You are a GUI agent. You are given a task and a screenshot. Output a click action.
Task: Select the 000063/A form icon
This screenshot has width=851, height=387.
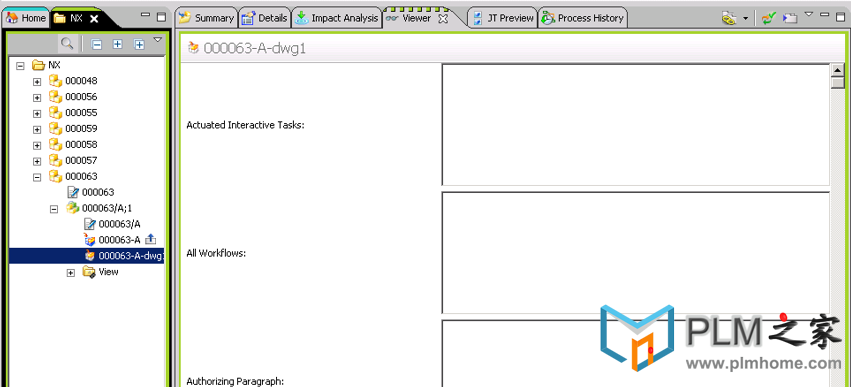[x=90, y=224]
